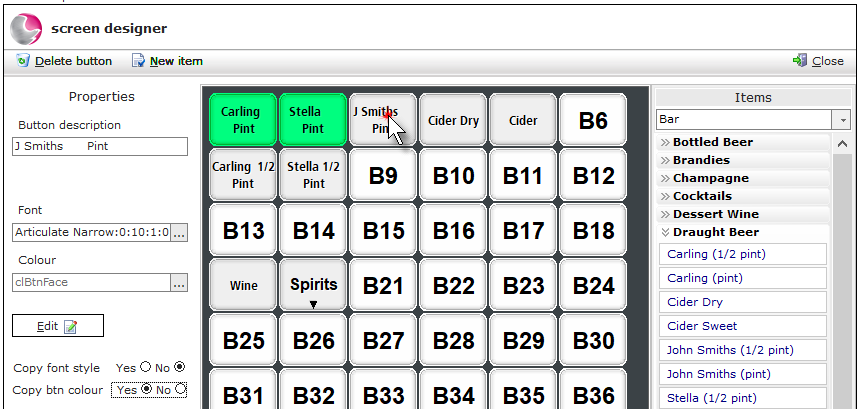Select the J Smiths Pint button
861x409 pixels.
coord(383,120)
